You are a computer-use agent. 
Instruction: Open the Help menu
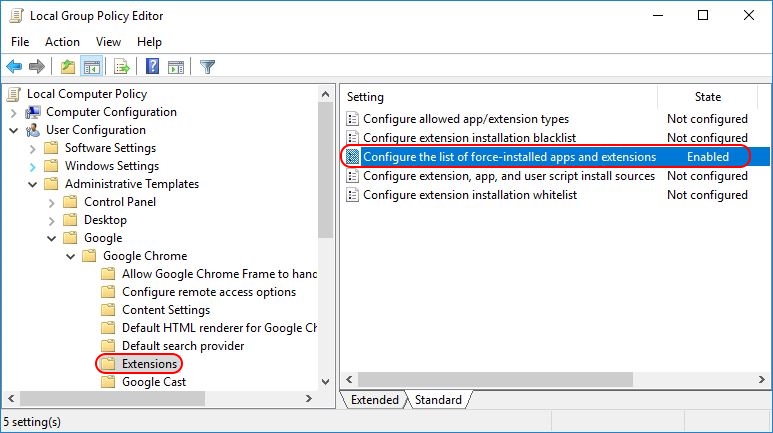tap(149, 42)
